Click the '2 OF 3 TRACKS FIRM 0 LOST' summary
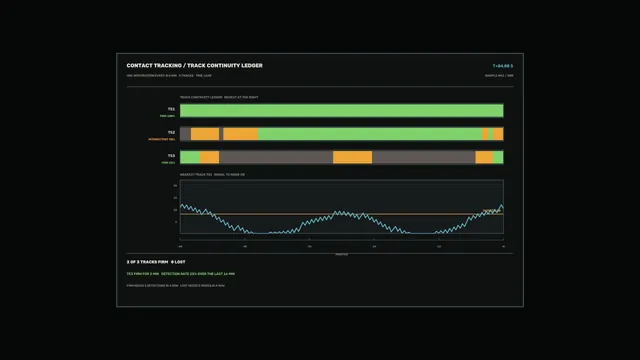This screenshot has width=640, height=360. pyautogui.click(x=156, y=262)
